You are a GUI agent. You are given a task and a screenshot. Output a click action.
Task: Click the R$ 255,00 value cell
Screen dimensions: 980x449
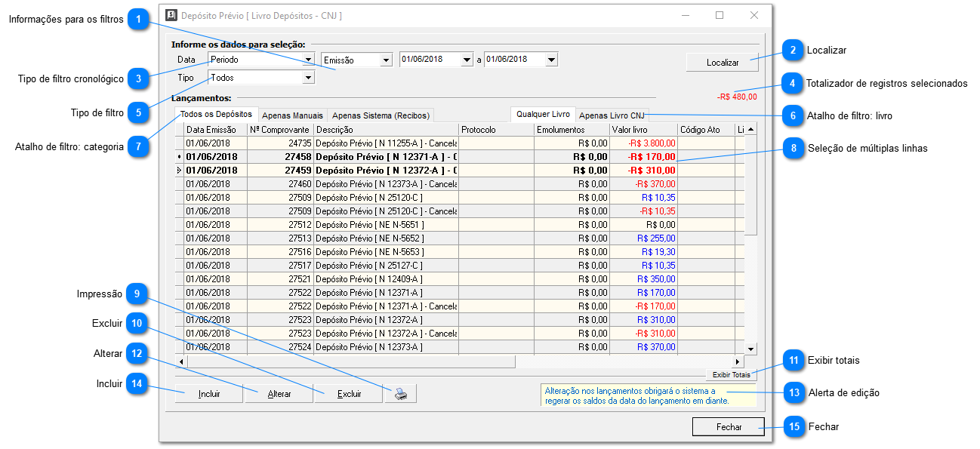coord(643,238)
